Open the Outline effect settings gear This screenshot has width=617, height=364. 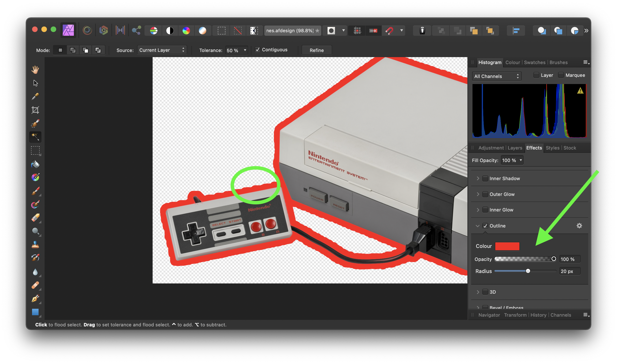coord(579,226)
